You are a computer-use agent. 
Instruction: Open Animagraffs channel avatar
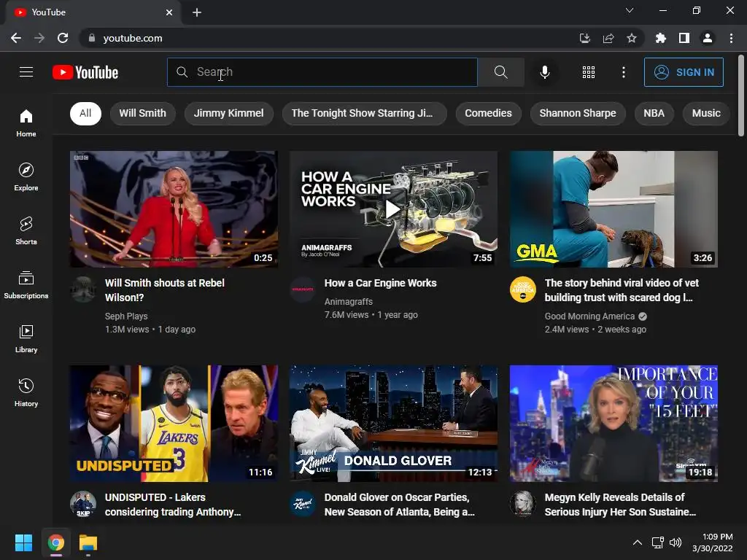pyautogui.click(x=303, y=289)
